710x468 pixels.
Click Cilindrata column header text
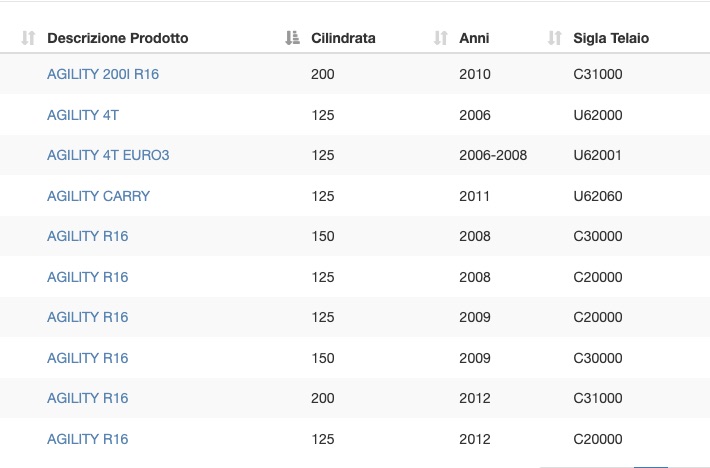[343, 38]
